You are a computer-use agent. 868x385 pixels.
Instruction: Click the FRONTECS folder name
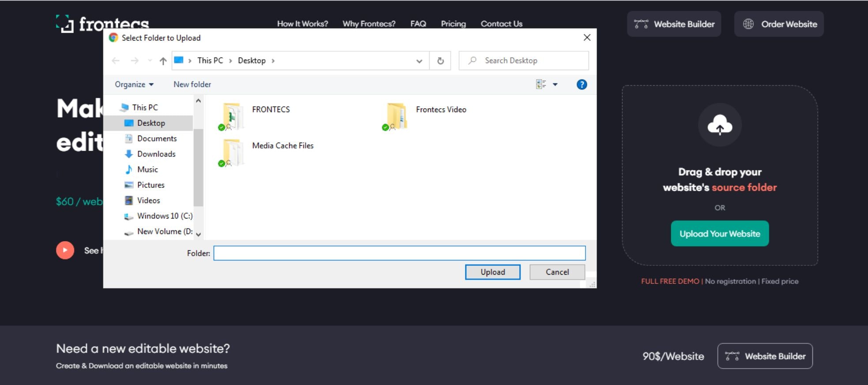(271, 109)
